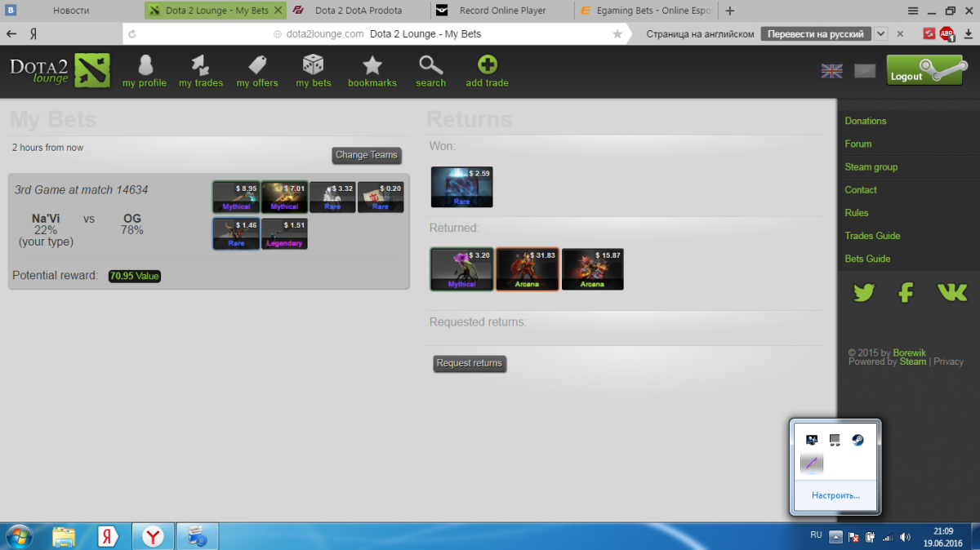Select the won $2.59 Rare item

pyautogui.click(x=461, y=187)
